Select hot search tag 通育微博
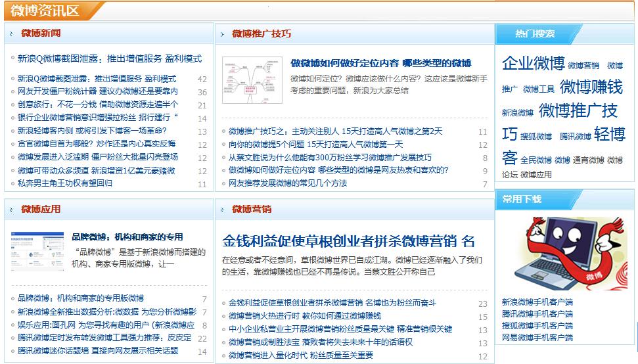 588,160
